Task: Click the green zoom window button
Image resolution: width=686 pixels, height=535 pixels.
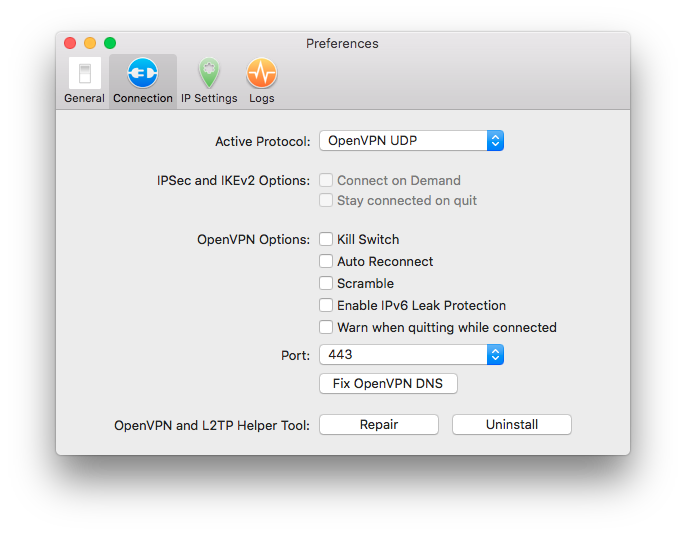Action: click(x=110, y=43)
